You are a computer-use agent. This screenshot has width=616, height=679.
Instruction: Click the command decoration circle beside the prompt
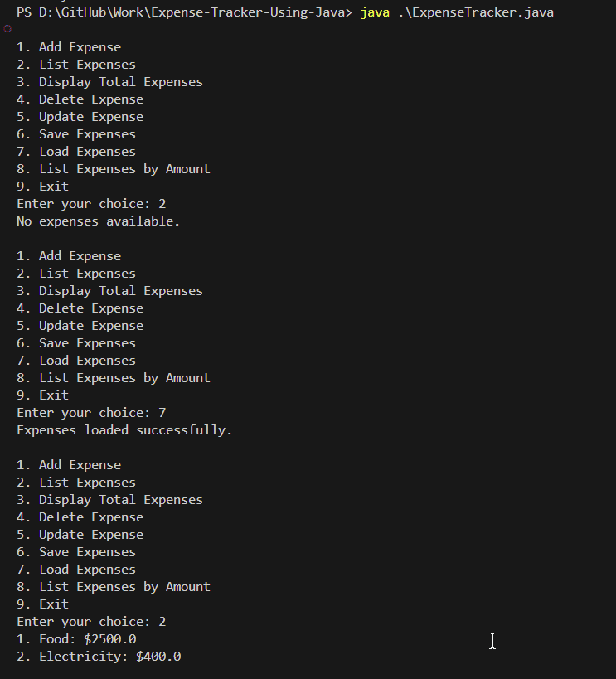pos(7,28)
